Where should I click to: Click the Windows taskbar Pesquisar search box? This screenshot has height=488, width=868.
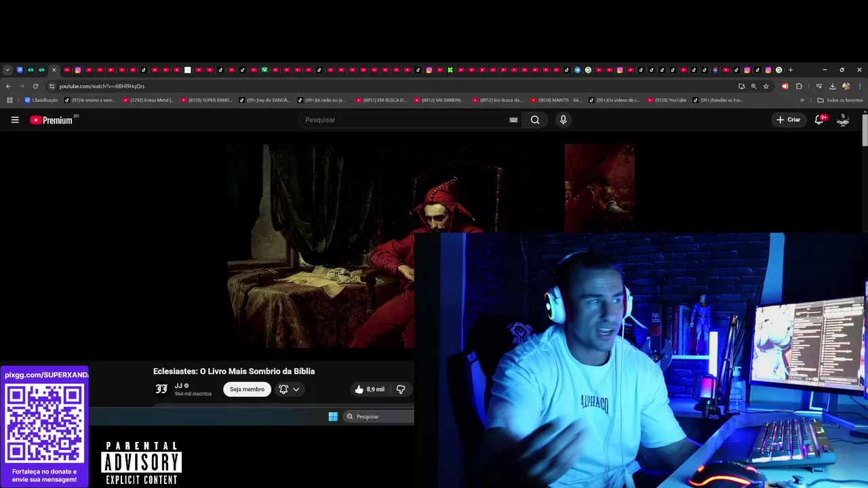click(379, 416)
